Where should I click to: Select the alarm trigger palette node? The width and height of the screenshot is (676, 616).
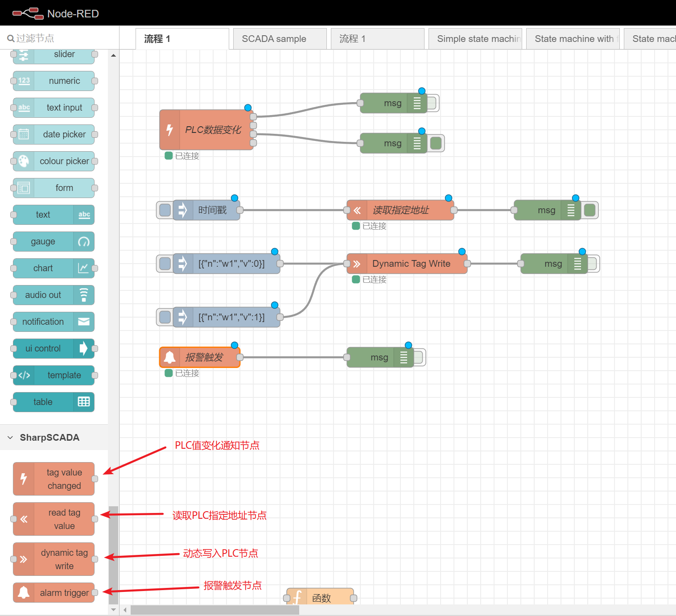54,592
